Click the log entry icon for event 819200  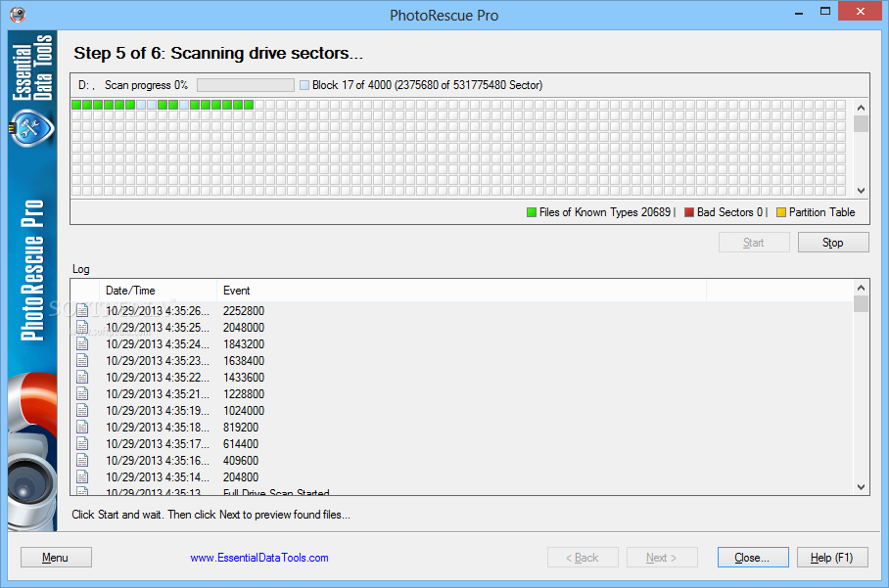(82, 428)
